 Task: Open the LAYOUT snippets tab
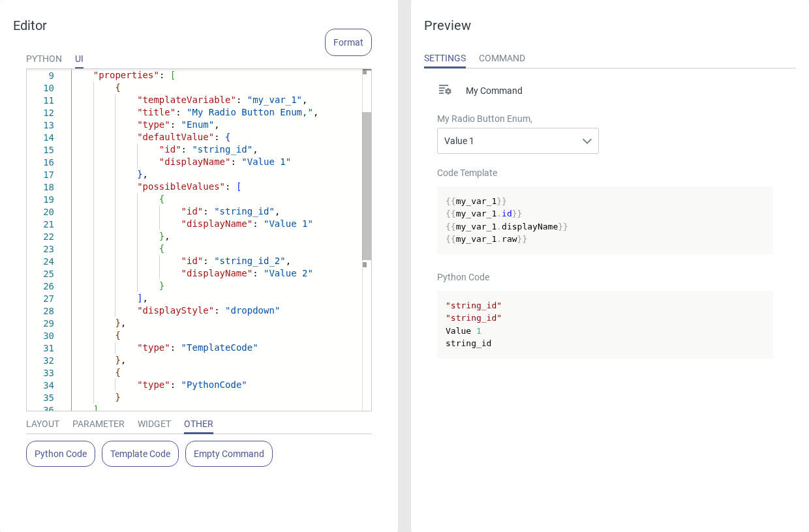click(42, 424)
